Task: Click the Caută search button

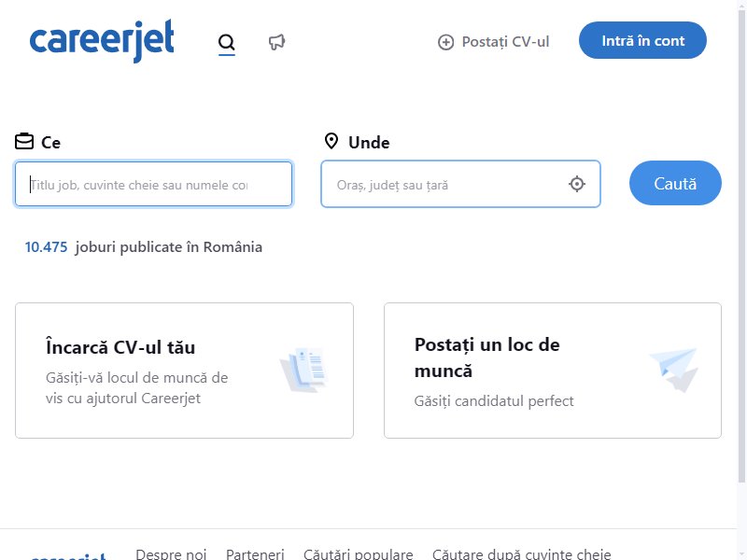Action: tap(675, 183)
